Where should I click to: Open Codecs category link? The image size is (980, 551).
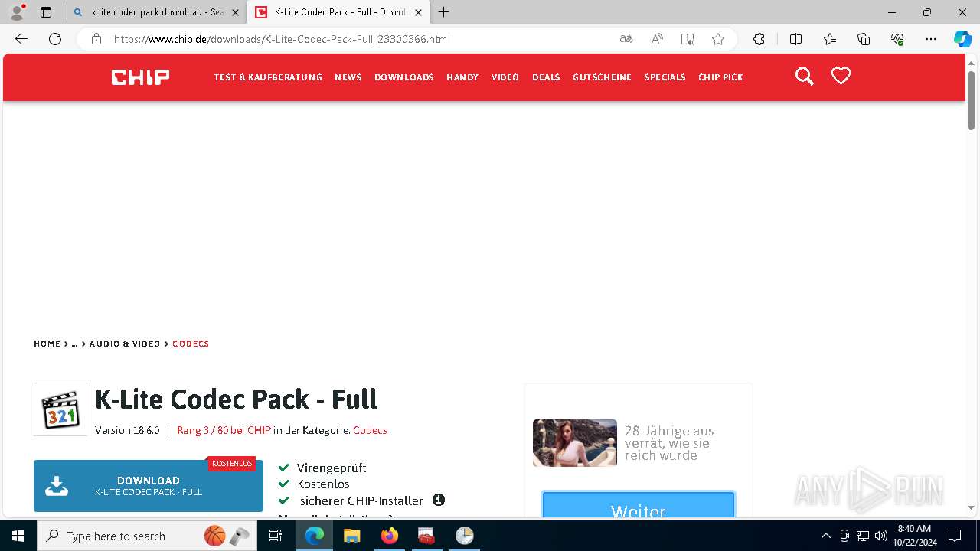click(370, 430)
